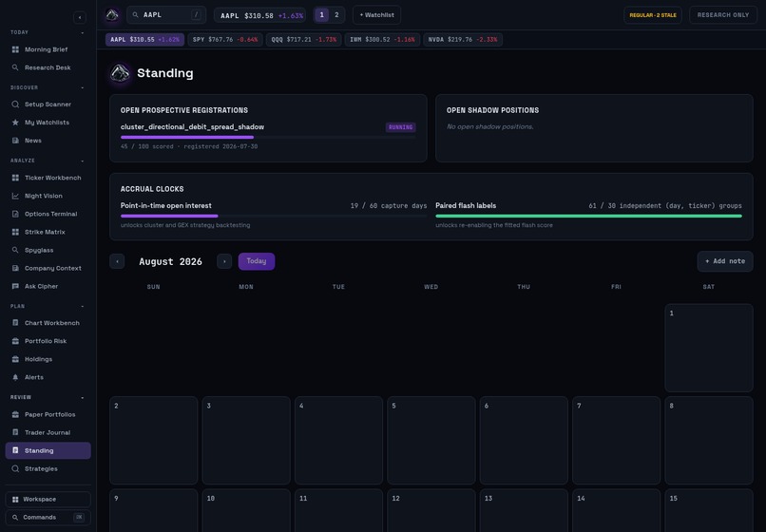Select the AAPL $310.55 ticker chip

click(x=144, y=40)
